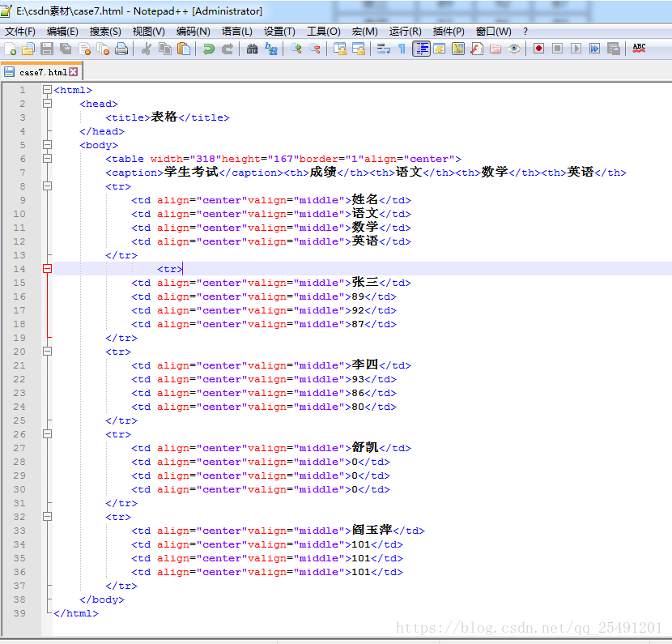Save the current file using the floppy icon

point(47,49)
